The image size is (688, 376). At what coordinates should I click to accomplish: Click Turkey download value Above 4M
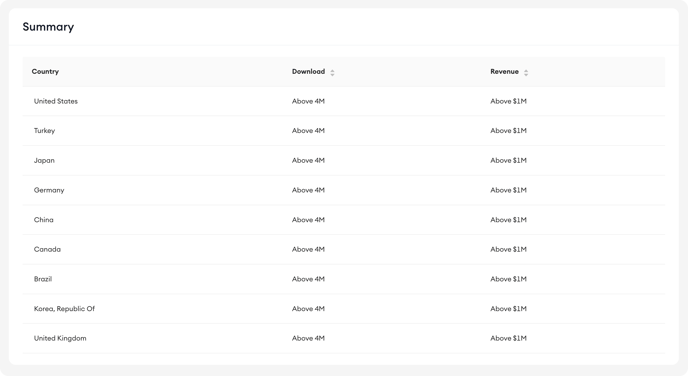308,131
